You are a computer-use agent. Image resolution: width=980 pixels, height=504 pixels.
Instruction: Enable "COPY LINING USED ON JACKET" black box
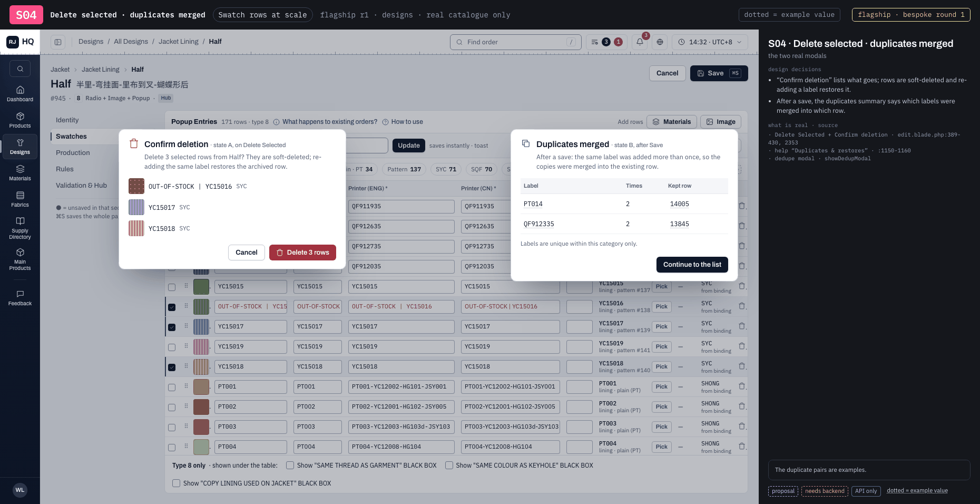[176, 483]
